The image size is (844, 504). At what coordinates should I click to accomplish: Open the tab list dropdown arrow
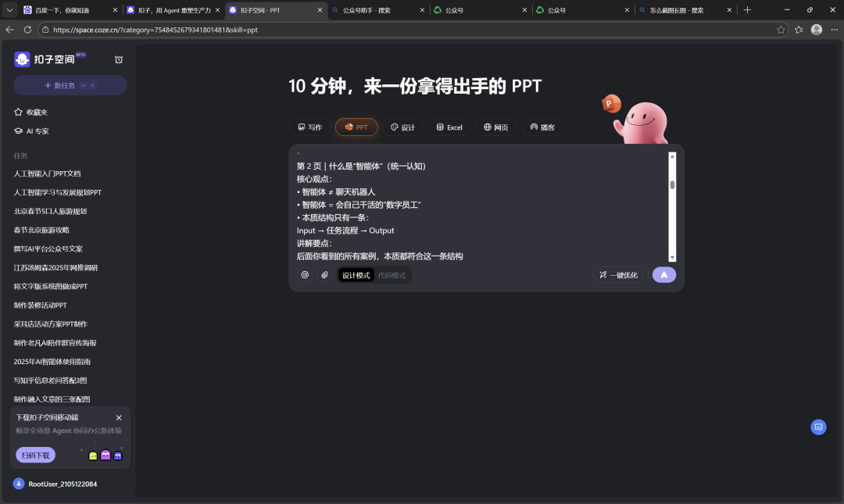click(9, 9)
